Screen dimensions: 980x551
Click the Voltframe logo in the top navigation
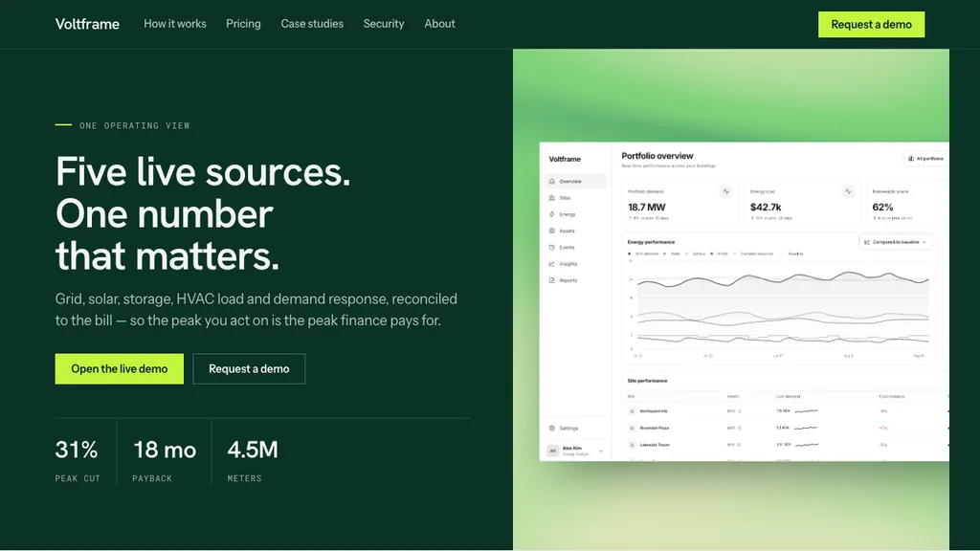[87, 24]
